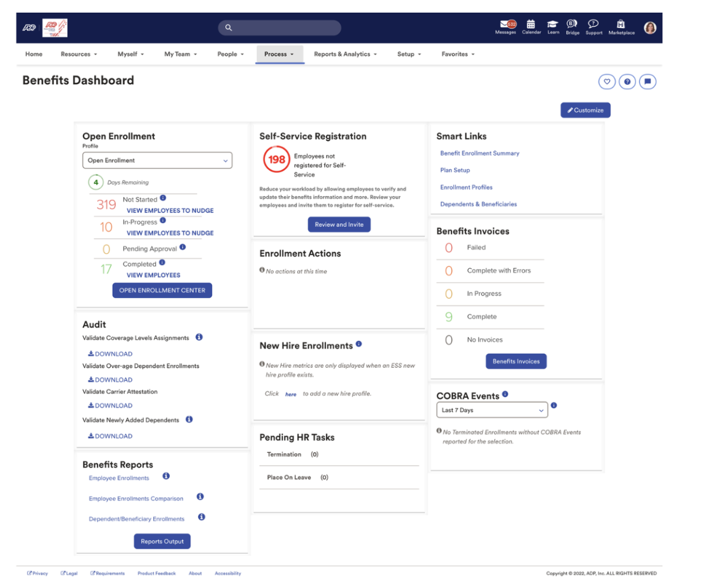Open the Marketplace icon
The image size is (723, 588).
coord(620,25)
